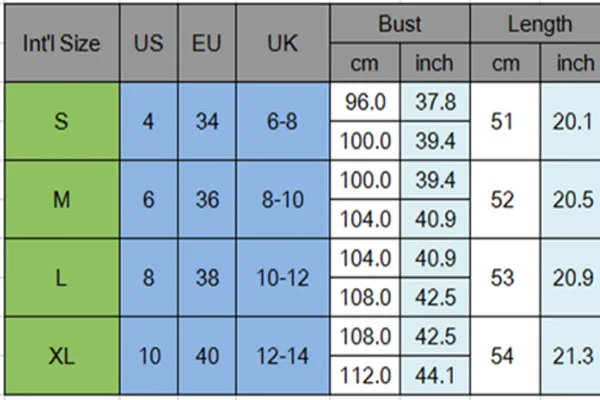The width and height of the screenshot is (600, 400).
Task: Select the bust 44.1 inch cell
Action: point(435,375)
